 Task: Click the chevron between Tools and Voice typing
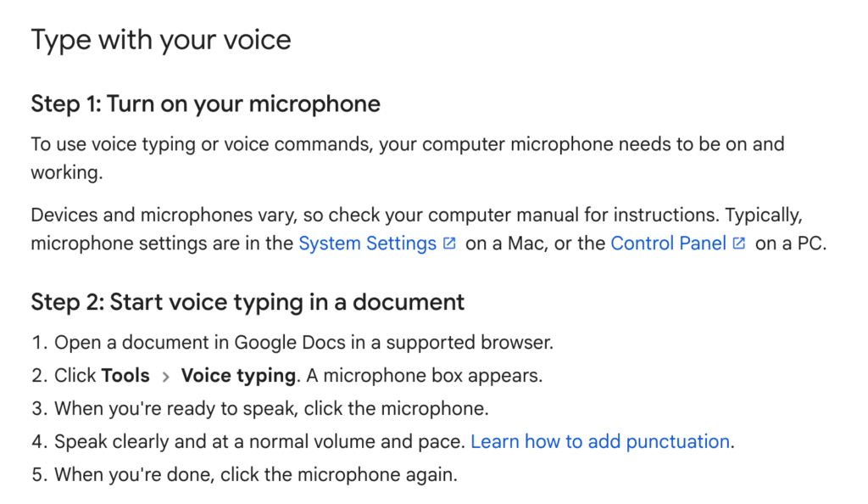(165, 376)
